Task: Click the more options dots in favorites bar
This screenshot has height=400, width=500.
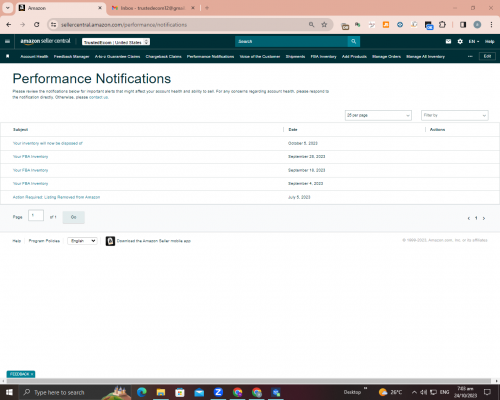Action: (x=470, y=56)
